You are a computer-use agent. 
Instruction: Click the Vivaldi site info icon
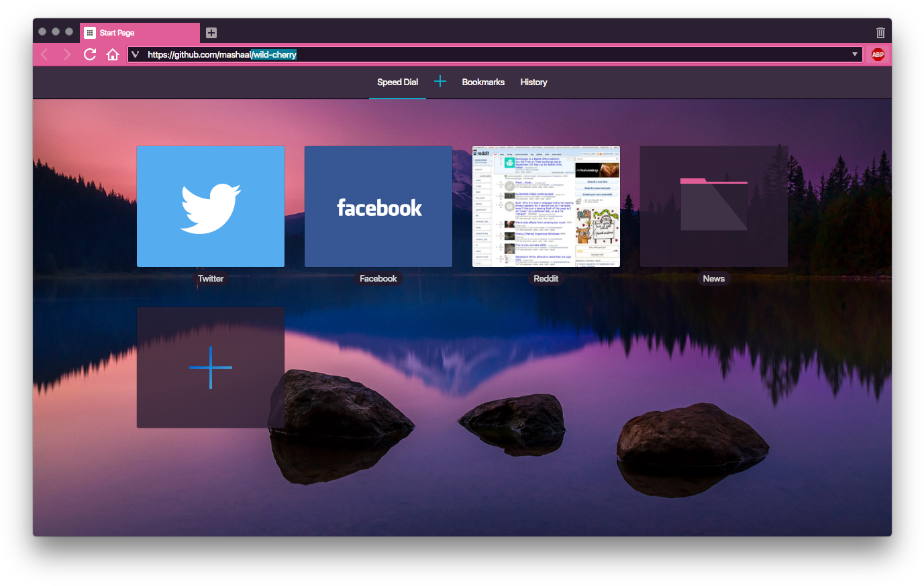click(x=136, y=54)
